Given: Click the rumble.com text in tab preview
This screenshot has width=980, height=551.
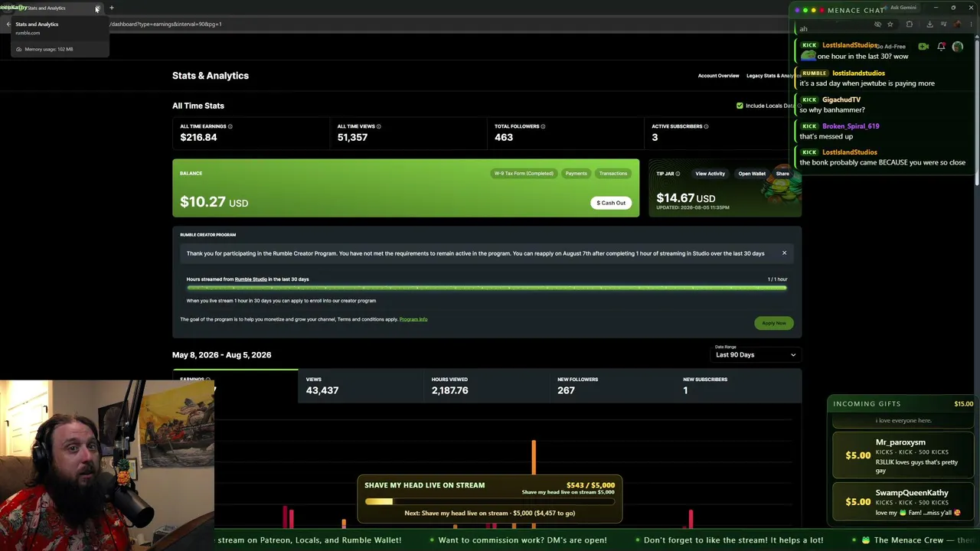Looking at the screenshot, I should tap(28, 33).
